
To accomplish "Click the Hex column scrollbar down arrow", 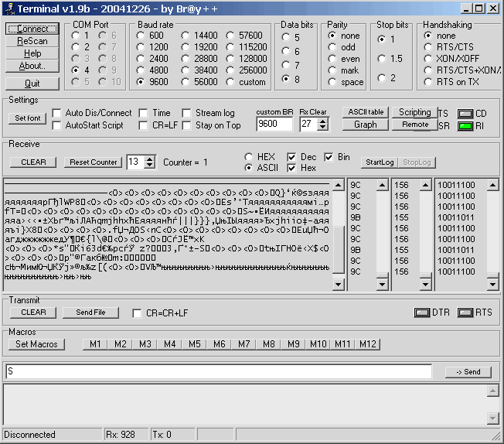I will [x=382, y=284].
